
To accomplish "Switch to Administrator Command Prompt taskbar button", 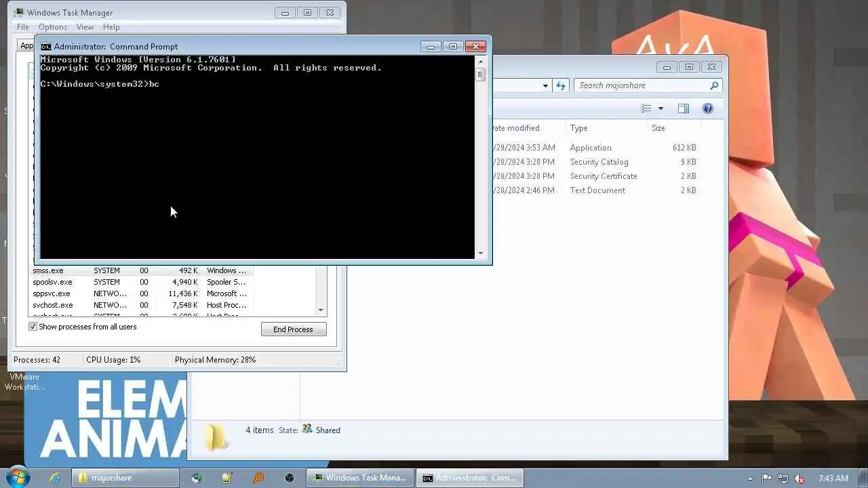I will pyautogui.click(x=469, y=478).
